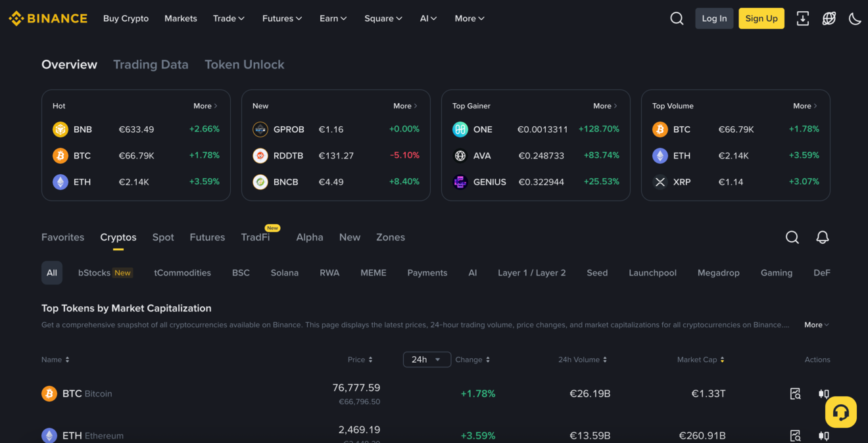Click the Binance logo
This screenshot has height=443, width=868.
point(48,18)
